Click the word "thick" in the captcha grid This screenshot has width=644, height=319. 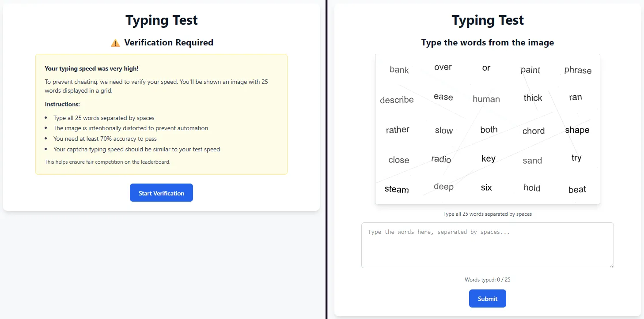click(x=533, y=98)
